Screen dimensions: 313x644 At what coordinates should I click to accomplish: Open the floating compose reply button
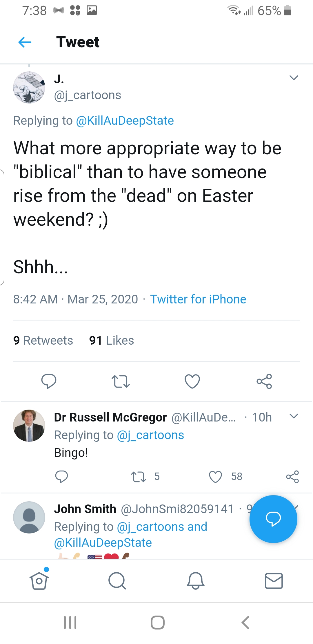tap(273, 519)
